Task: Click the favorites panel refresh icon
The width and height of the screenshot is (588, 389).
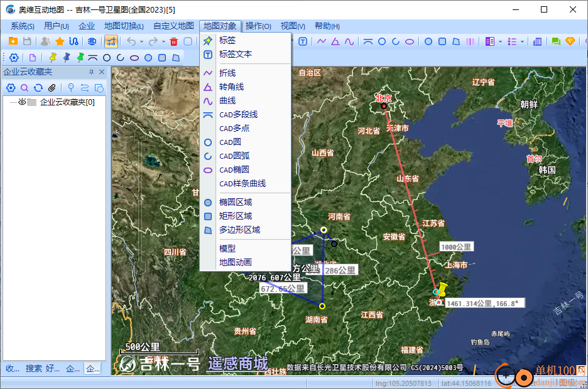Action: point(38,88)
